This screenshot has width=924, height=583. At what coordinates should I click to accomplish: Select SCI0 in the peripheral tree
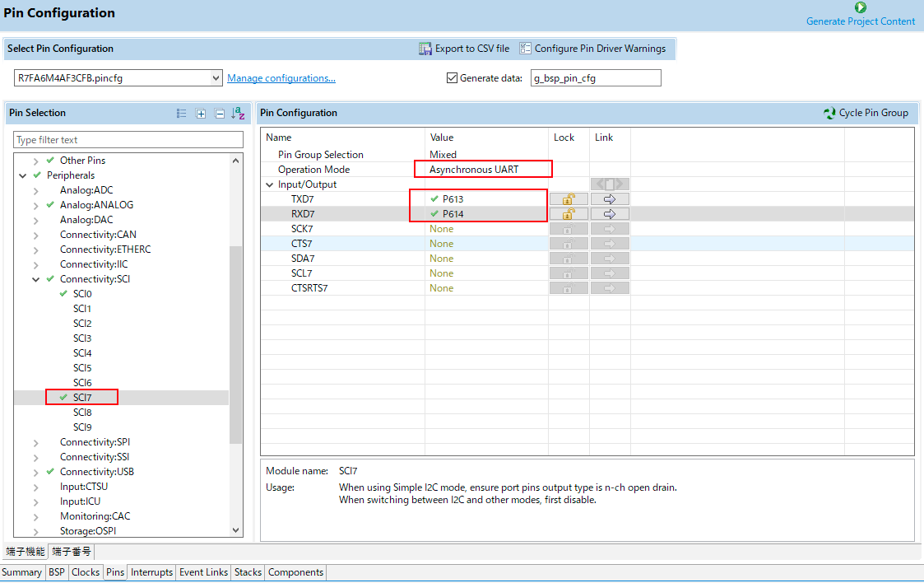pos(82,294)
